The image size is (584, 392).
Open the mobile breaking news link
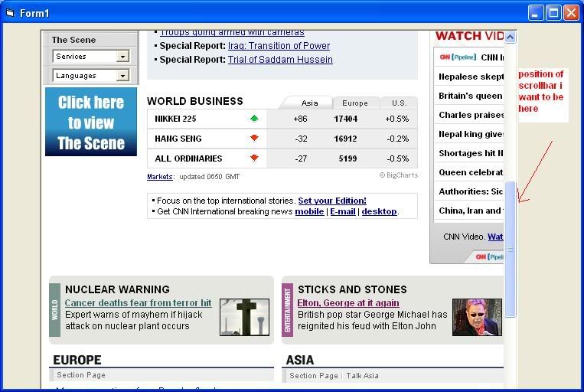[309, 211]
